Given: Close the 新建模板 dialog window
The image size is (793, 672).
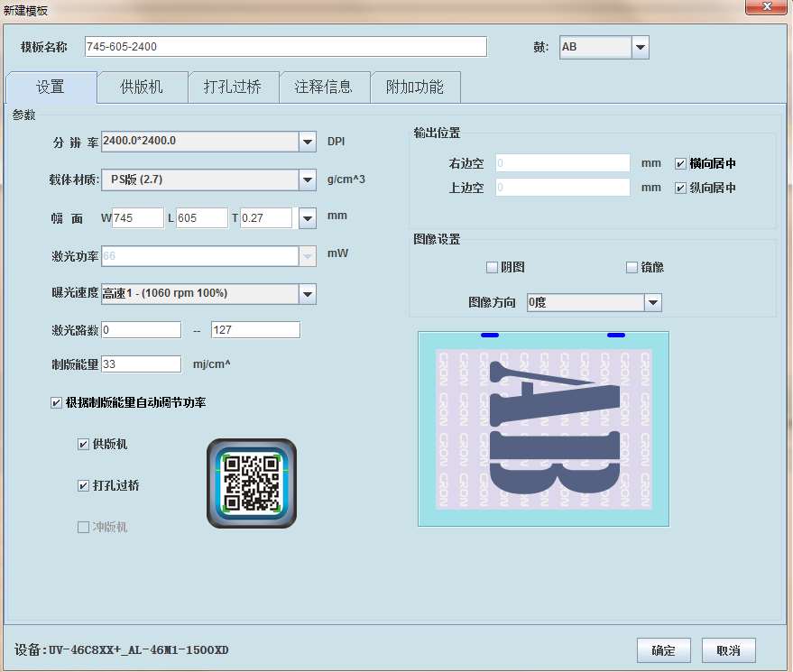Looking at the screenshot, I should pyautogui.click(x=765, y=8).
